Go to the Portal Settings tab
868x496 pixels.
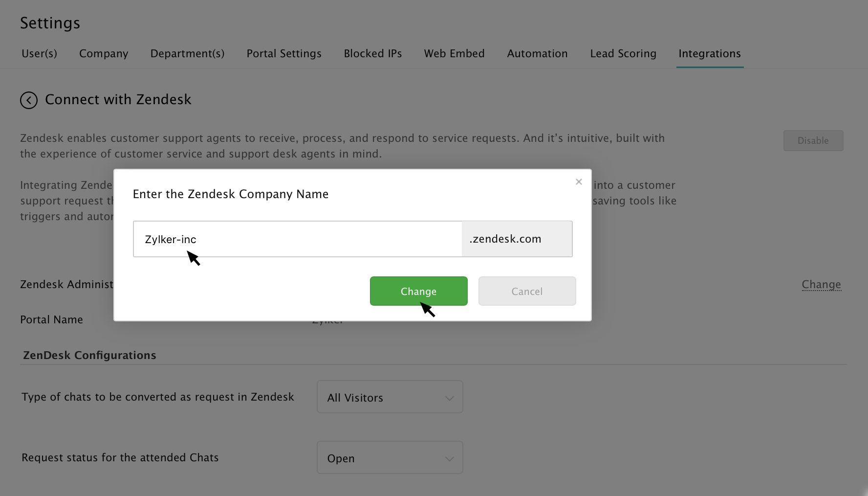(284, 54)
